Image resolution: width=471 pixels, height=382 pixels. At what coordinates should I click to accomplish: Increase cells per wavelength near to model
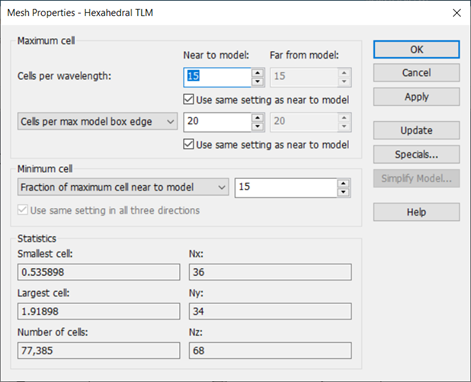[257, 73]
